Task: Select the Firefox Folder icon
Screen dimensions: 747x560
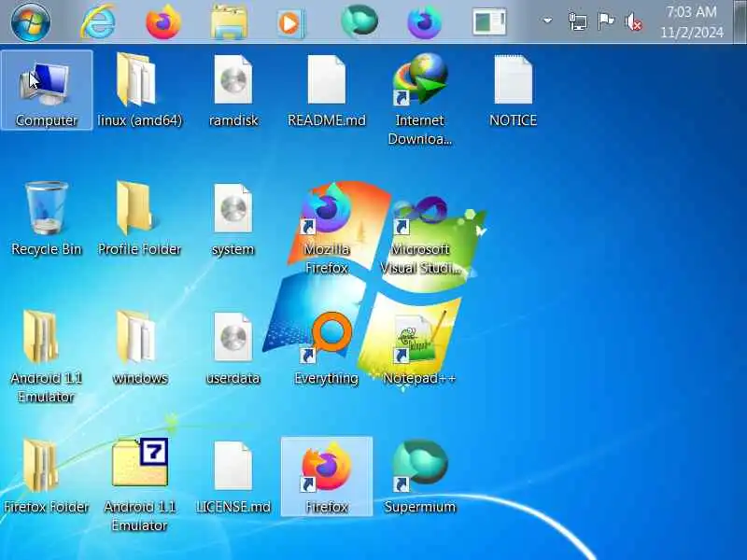Action: point(46,476)
